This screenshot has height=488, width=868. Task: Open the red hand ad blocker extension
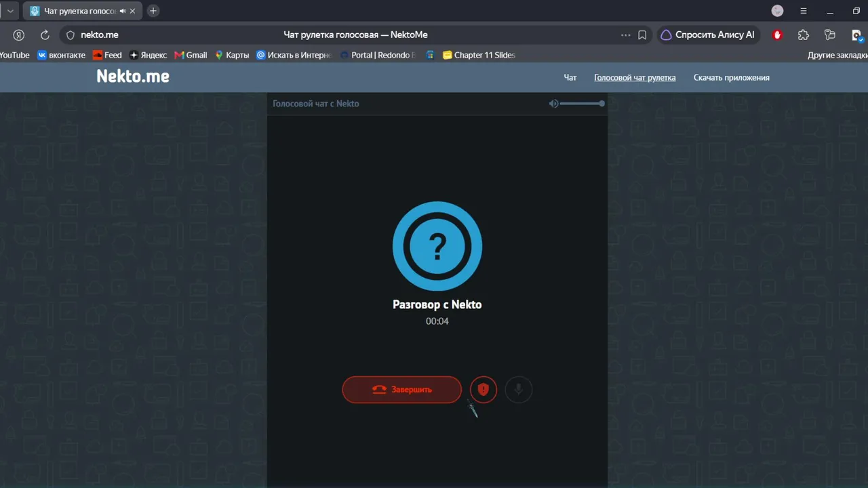coord(778,35)
